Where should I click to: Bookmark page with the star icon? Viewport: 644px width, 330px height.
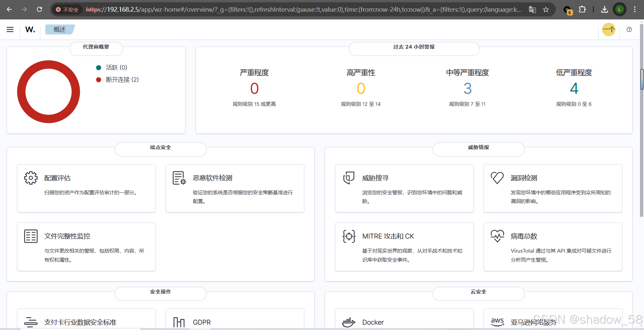[x=546, y=10]
